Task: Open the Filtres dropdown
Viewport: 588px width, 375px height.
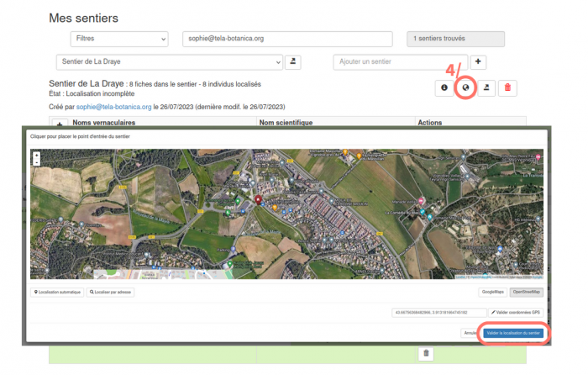Action: click(118, 39)
